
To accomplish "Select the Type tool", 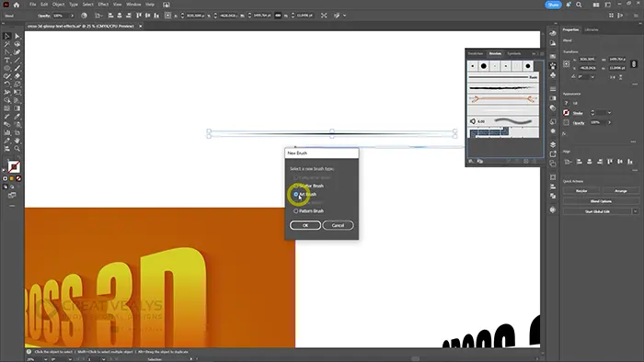I will tap(7, 61).
